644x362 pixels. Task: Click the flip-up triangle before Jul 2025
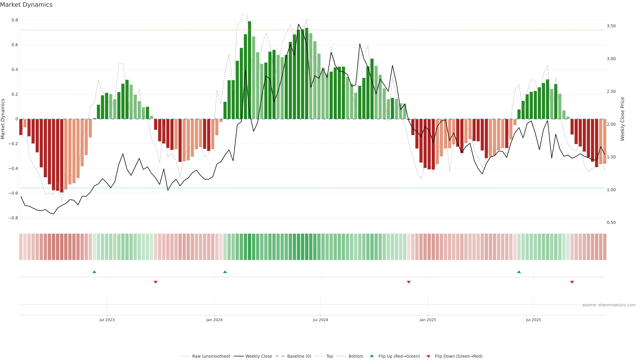click(x=519, y=272)
